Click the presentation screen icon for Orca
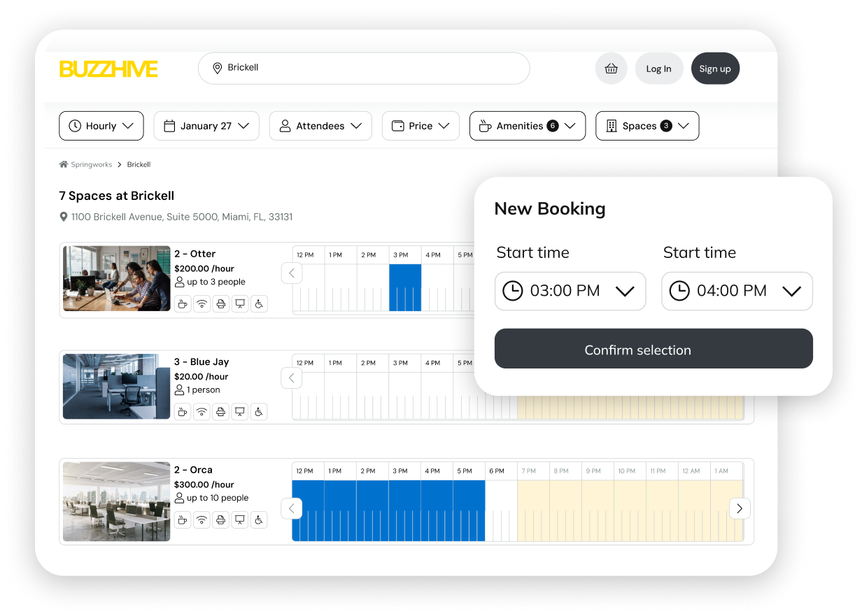Image resolution: width=862 pixels, height=616 pixels. [x=240, y=520]
